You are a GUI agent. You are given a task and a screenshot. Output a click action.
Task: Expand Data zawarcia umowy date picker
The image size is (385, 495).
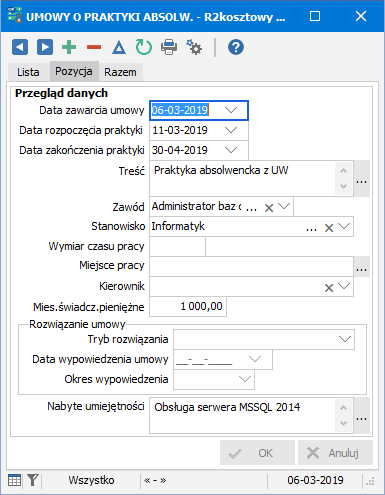point(231,110)
